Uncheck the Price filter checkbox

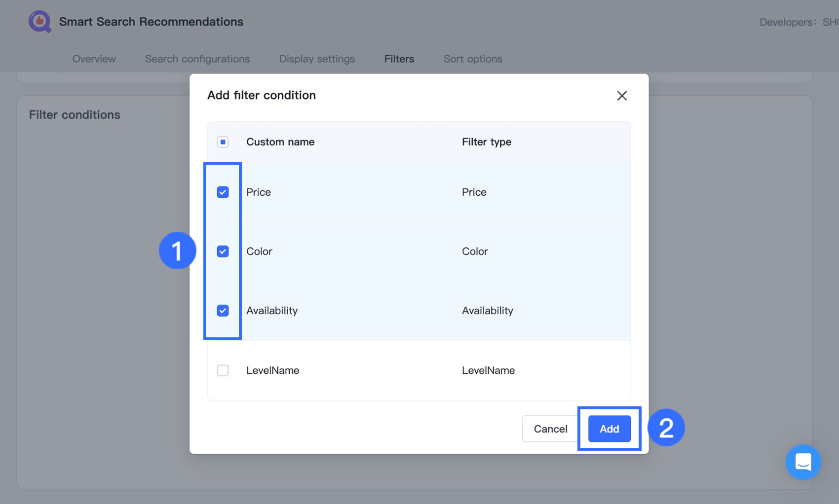223,192
